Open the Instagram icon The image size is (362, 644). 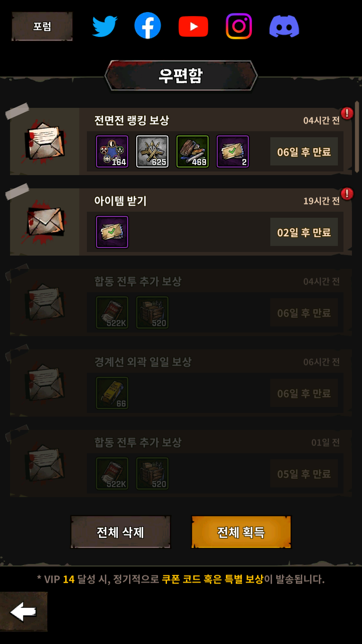click(x=239, y=26)
